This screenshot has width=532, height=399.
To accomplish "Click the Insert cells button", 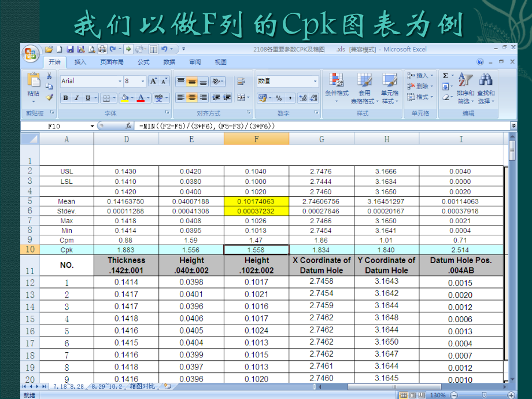I will [420, 76].
